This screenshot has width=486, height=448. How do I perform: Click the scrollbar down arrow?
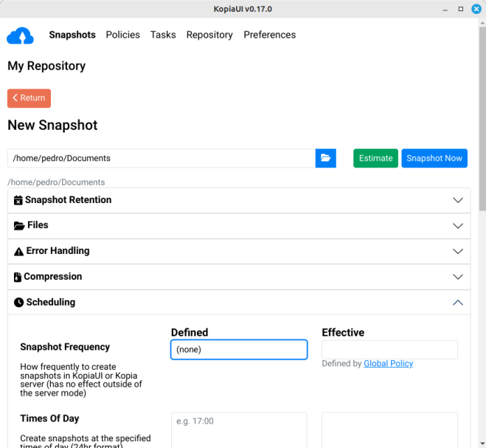[x=482, y=444]
